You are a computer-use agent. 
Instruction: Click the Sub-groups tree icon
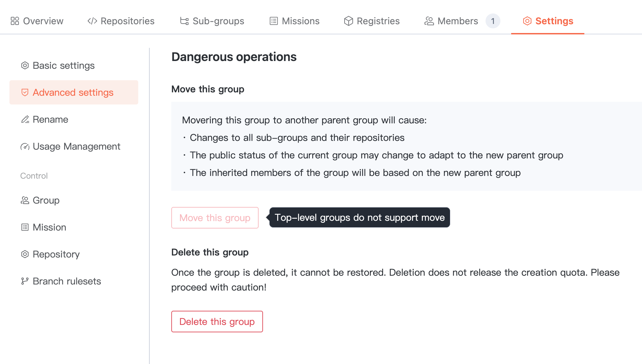coord(184,21)
